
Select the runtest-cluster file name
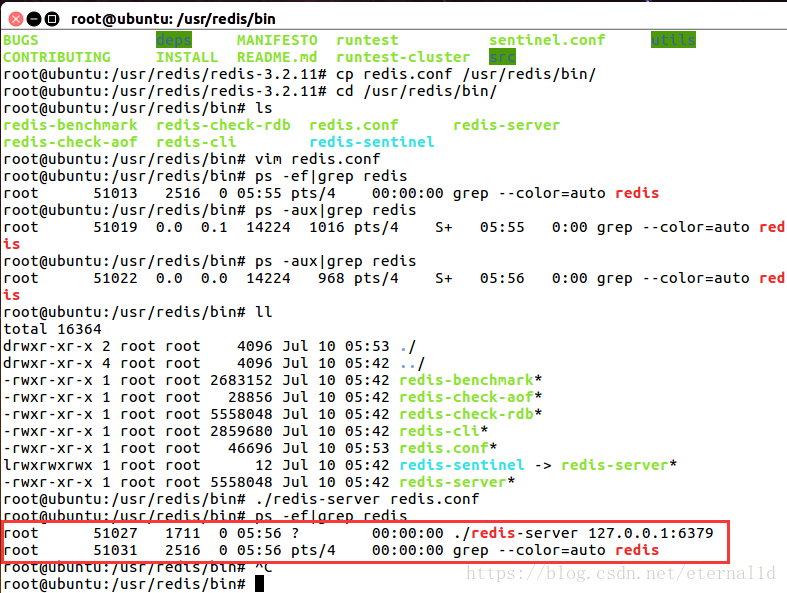point(403,57)
